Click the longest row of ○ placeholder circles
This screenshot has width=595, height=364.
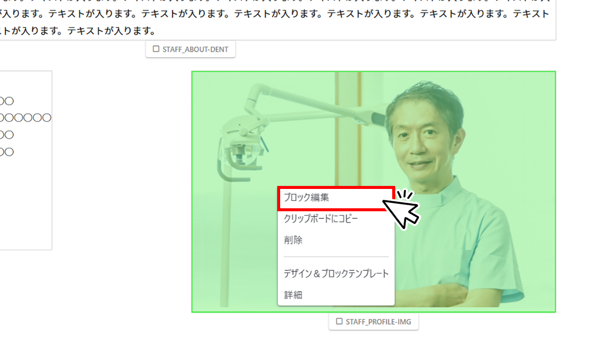point(26,118)
